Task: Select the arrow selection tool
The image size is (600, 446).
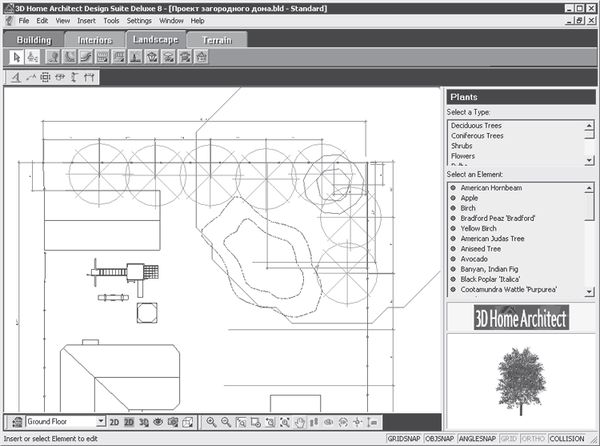Action: point(16,57)
